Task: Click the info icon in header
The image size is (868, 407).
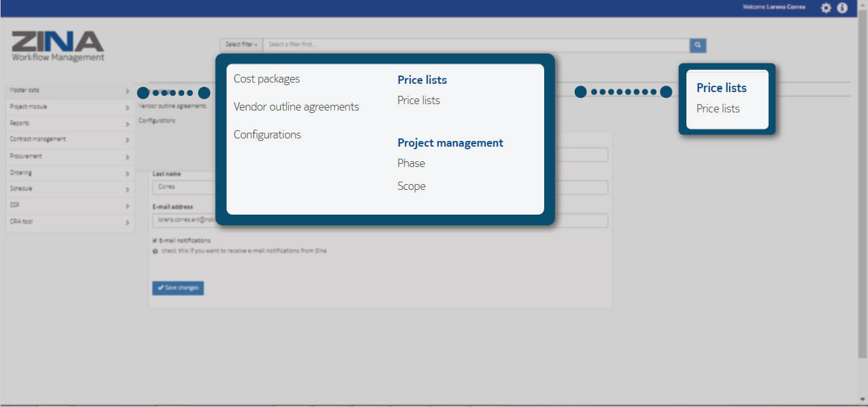Action: pos(843,8)
